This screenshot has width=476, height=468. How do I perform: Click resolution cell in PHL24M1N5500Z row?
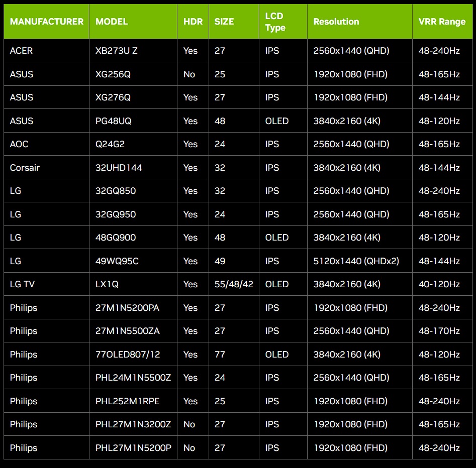pos(360,378)
